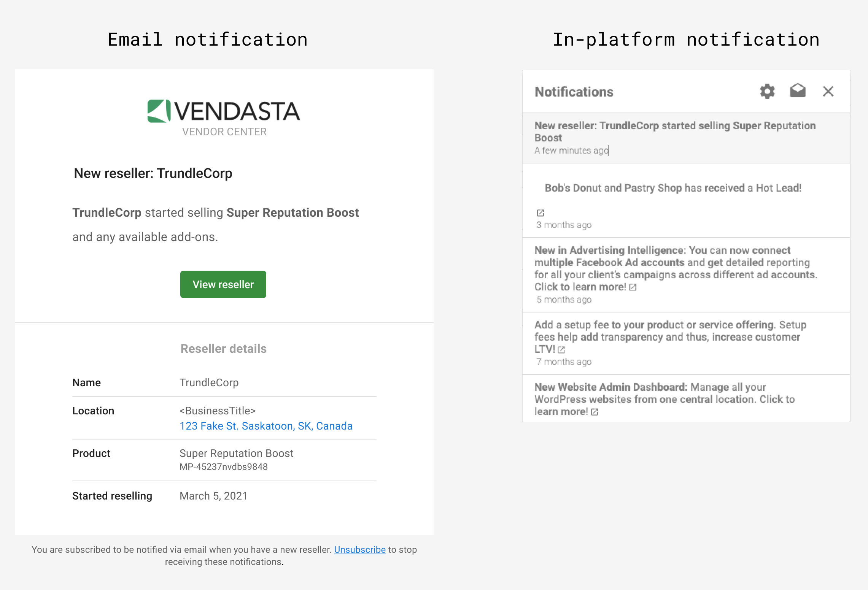The height and width of the screenshot is (590, 868).
Task: Click the Location row label
Action: pyautogui.click(x=93, y=411)
